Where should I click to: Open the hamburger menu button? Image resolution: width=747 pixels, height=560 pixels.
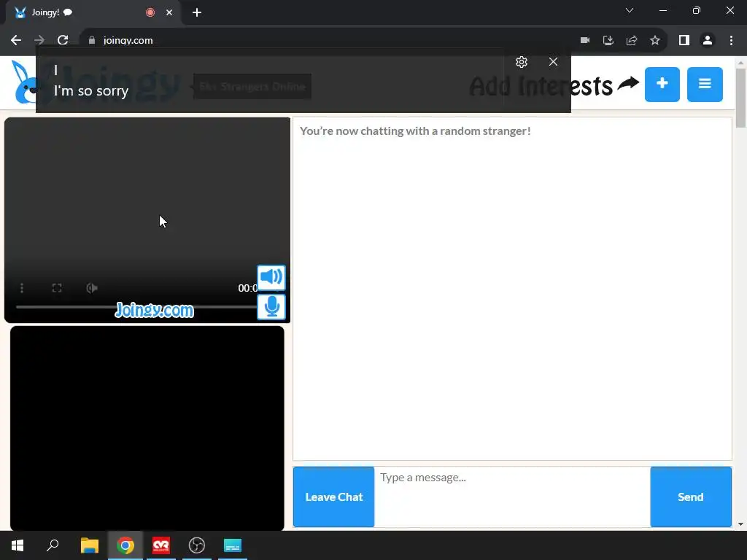[705, 85]
